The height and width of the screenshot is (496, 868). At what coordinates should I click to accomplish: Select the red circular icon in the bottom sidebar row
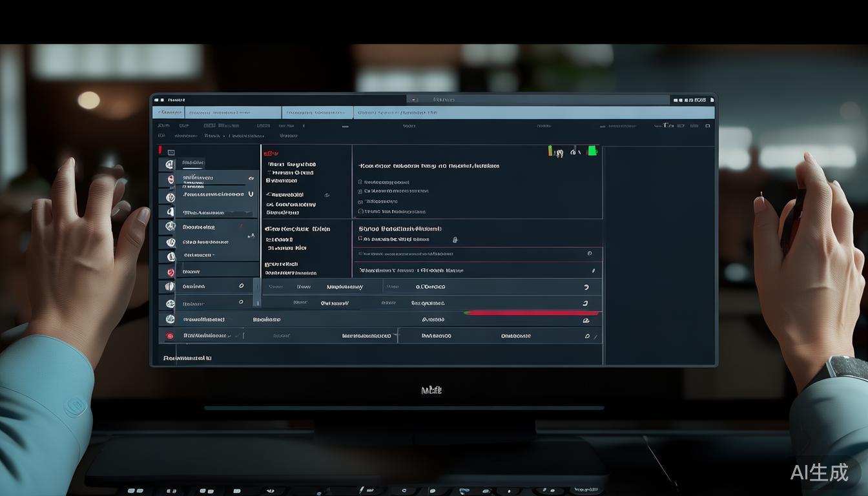170,336
